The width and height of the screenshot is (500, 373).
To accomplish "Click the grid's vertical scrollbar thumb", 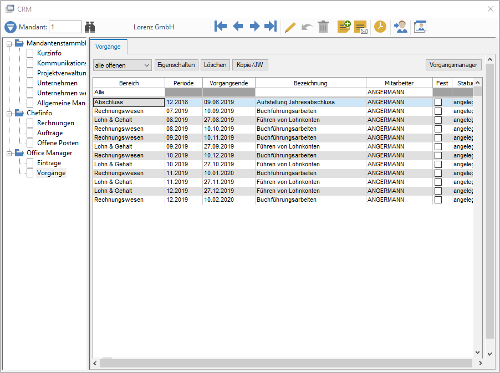I will 477,91.
